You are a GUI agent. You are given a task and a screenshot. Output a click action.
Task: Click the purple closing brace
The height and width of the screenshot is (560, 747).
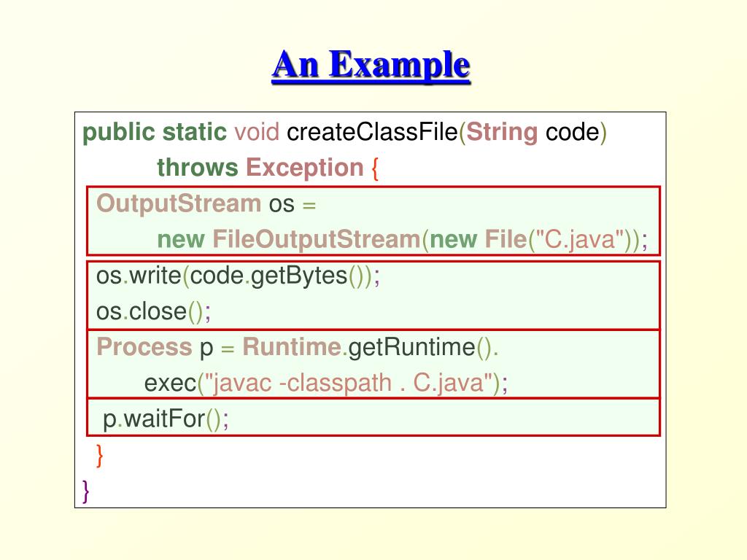point(86,491)
